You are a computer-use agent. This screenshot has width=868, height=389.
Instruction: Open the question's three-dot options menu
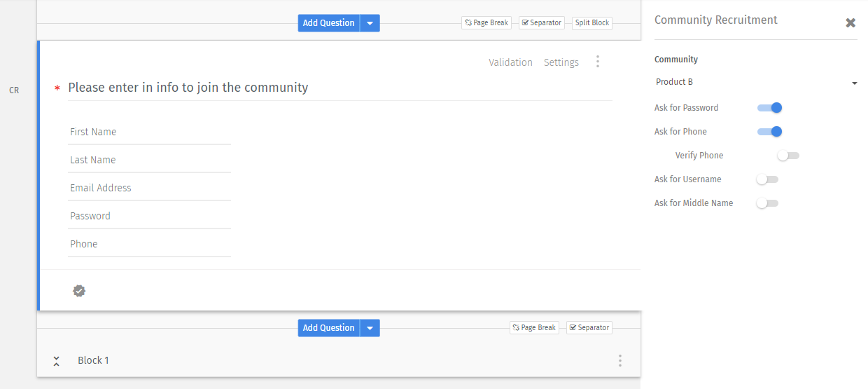(x=597, y=62)
